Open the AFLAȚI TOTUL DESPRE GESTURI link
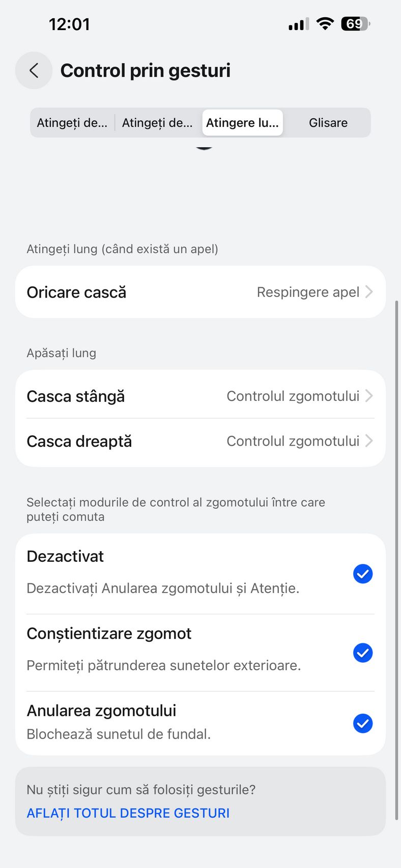 pos(128,813)
